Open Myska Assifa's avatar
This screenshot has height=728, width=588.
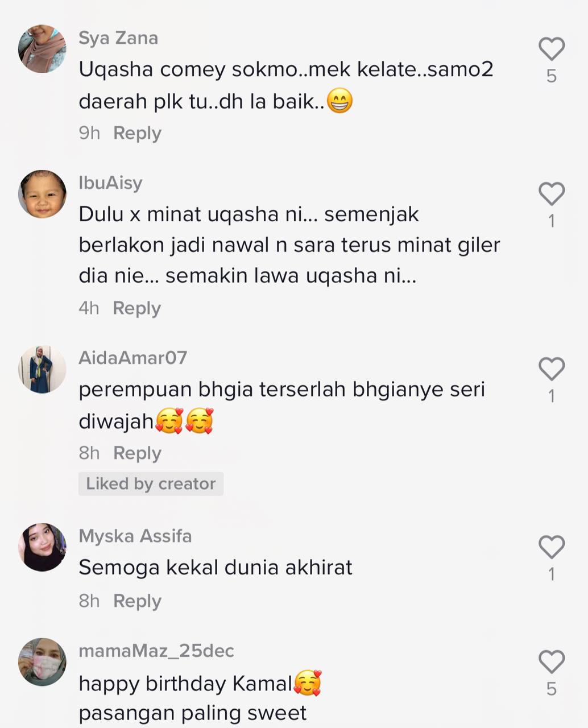coord(42,547)
